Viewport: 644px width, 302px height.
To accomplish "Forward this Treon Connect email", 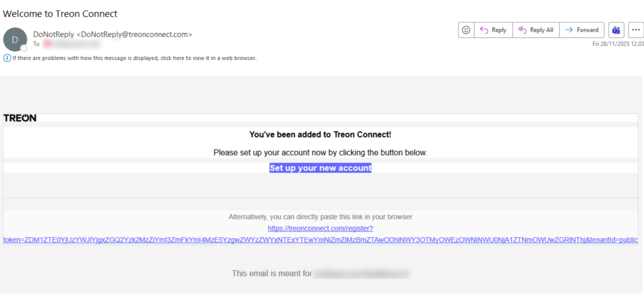I will coord(582,30).
